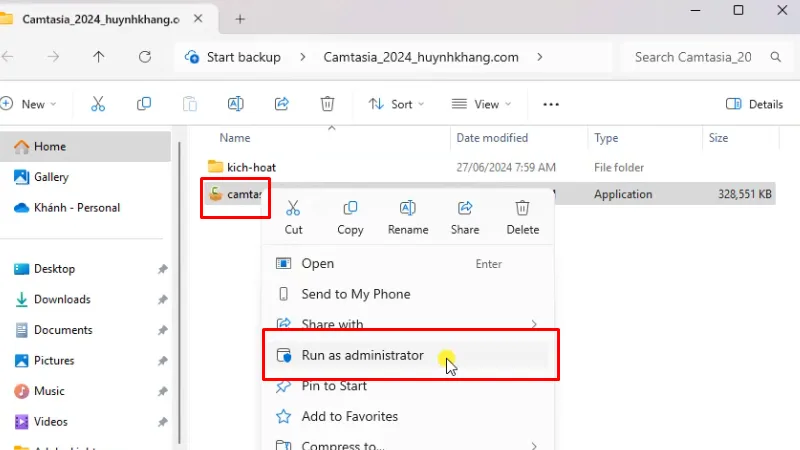Open Downloads in the sidebar

(x=62, y=299)
